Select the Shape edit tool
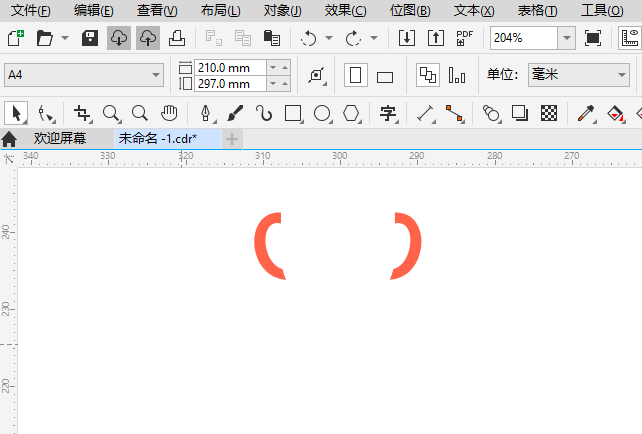 [45, 113]
